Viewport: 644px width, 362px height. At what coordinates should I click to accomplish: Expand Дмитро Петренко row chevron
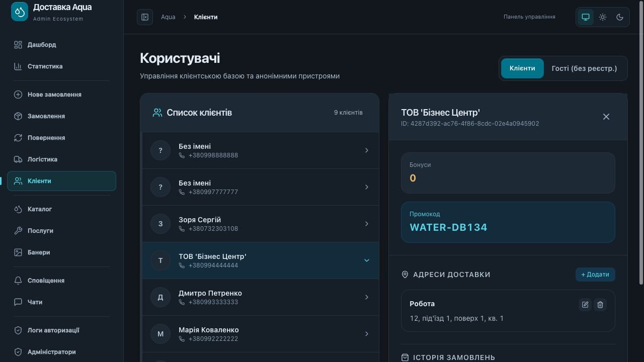click(x=367, y=297)
